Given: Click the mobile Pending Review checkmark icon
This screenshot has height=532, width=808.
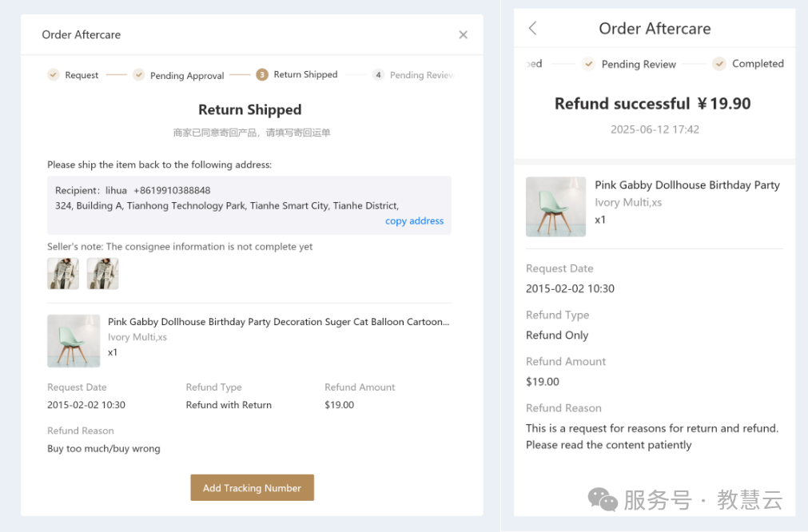Looking at the screenshot, I should 588,64.
